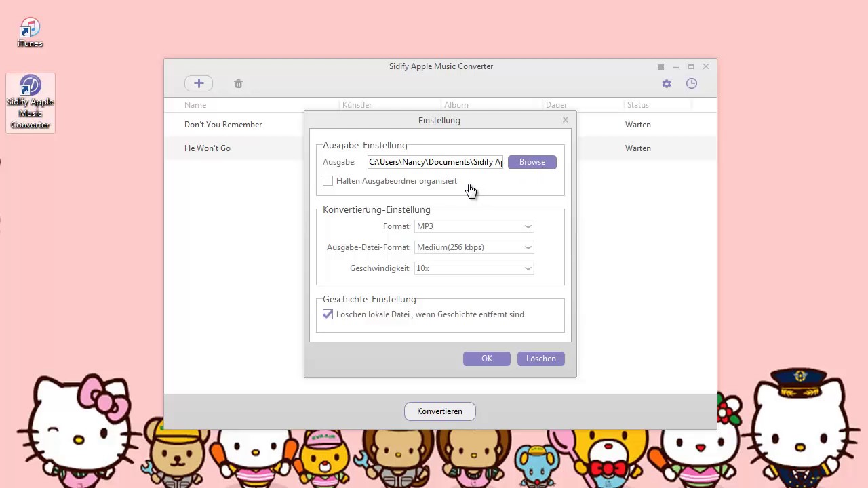Click the Album column header
The width and height of the screenshot is (868, 488).
point(456,105)
